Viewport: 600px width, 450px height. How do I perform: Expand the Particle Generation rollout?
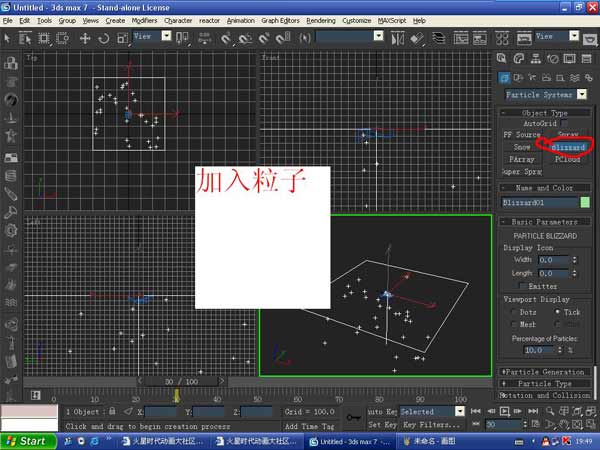(545, 372)
